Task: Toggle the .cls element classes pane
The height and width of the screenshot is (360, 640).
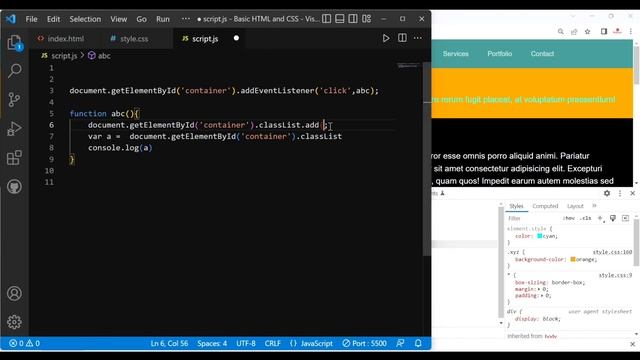Action: pyautogui.click(x=586, y=218)
